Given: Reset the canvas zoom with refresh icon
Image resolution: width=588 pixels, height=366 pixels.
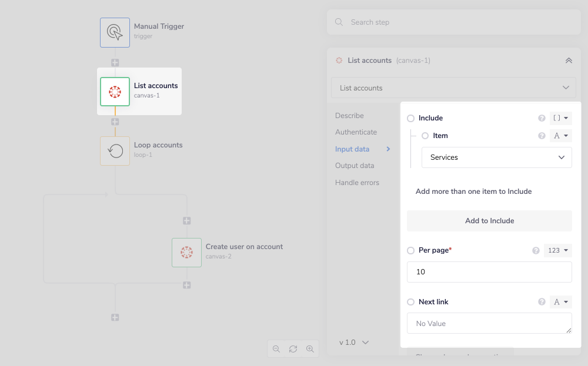Looking at the screenshot, I should pyautogui.click(x=293, y=349).
